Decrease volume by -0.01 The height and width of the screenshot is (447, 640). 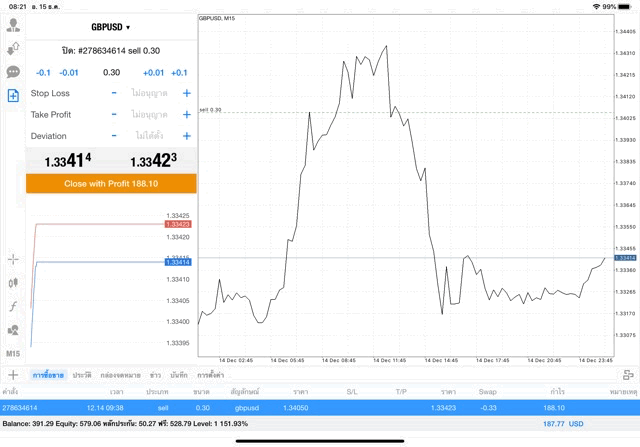tap(69, 73)
